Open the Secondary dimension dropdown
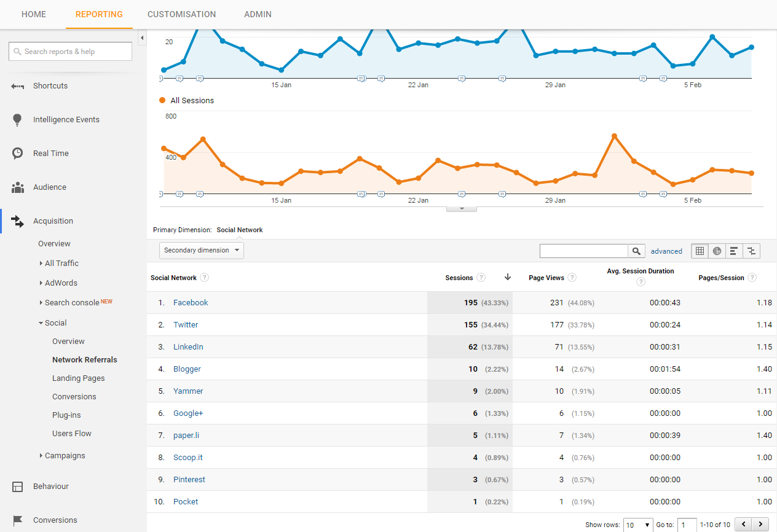777x532 pixels. click(x=202, y=251)
